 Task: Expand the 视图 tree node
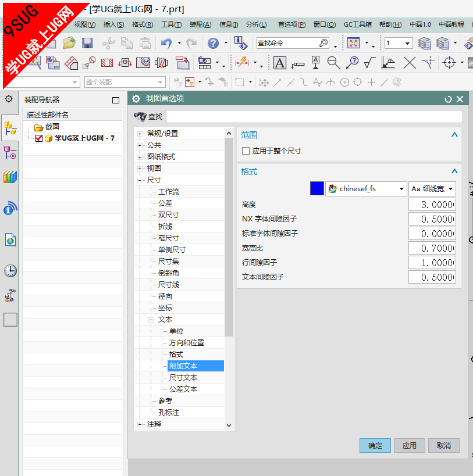point(140,169)
